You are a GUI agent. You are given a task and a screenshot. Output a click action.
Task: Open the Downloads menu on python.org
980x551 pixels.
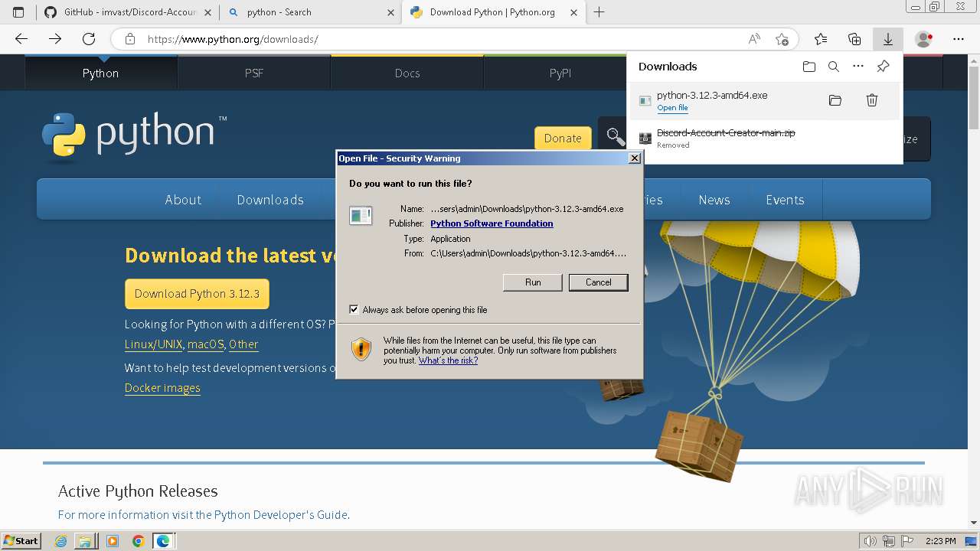[x=270, y=200]
